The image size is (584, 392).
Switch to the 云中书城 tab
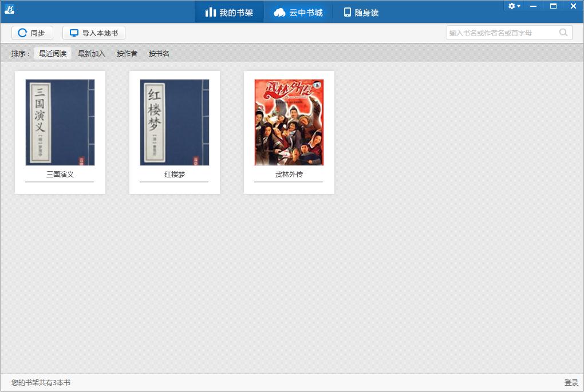click(298, 11)
